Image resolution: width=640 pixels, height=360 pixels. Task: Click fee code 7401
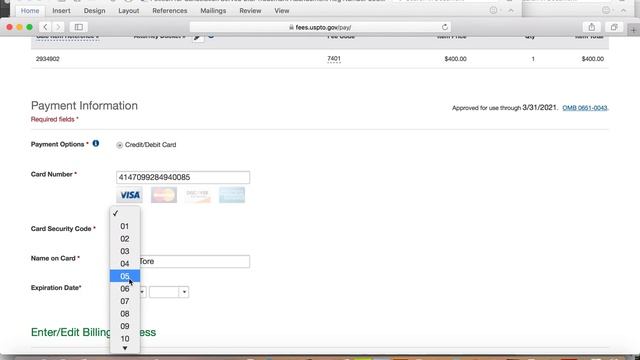click(x=334, y=59)
